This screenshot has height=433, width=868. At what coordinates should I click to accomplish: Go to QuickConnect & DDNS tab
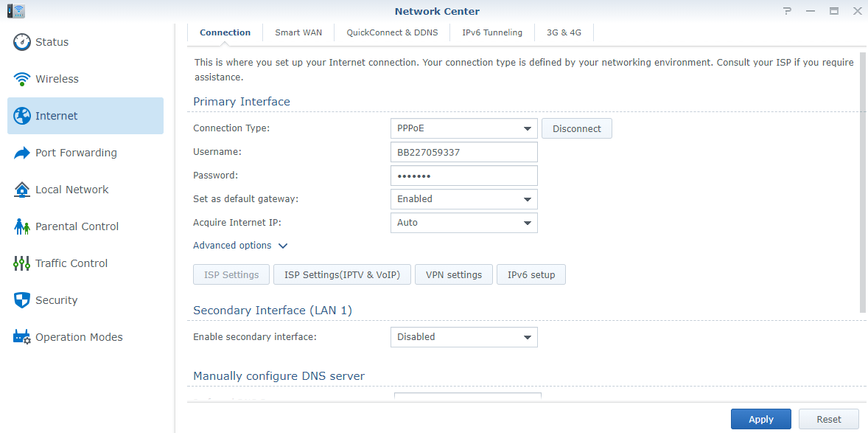coord(392,32)
